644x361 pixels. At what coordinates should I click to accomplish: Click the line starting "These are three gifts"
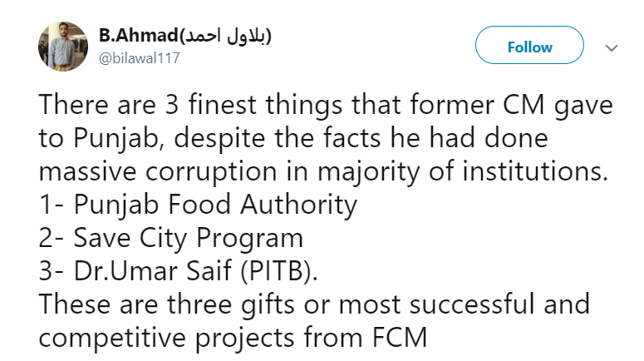pyautogui.click(x=314, y=304)
